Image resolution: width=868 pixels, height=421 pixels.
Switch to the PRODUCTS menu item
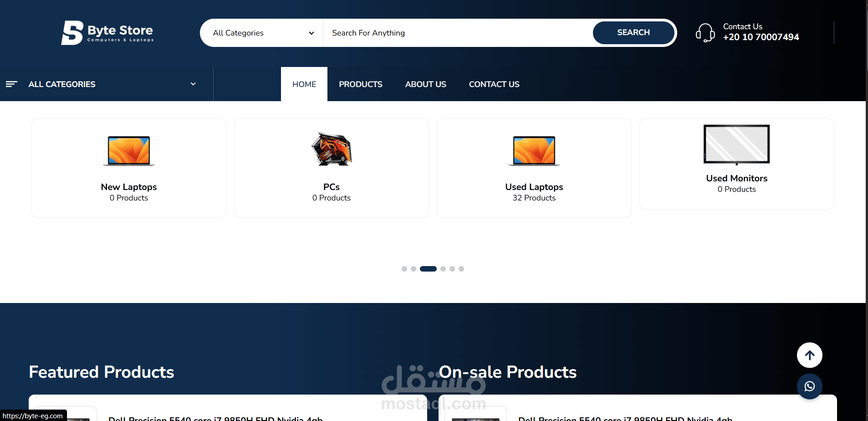click(360, 84)
